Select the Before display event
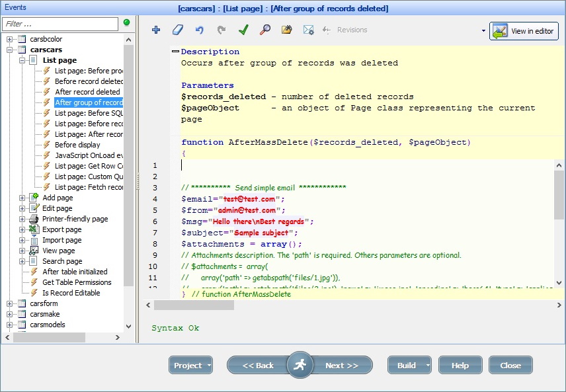The width and height of the screenshot is (566, 392). (x=77, y=145)
